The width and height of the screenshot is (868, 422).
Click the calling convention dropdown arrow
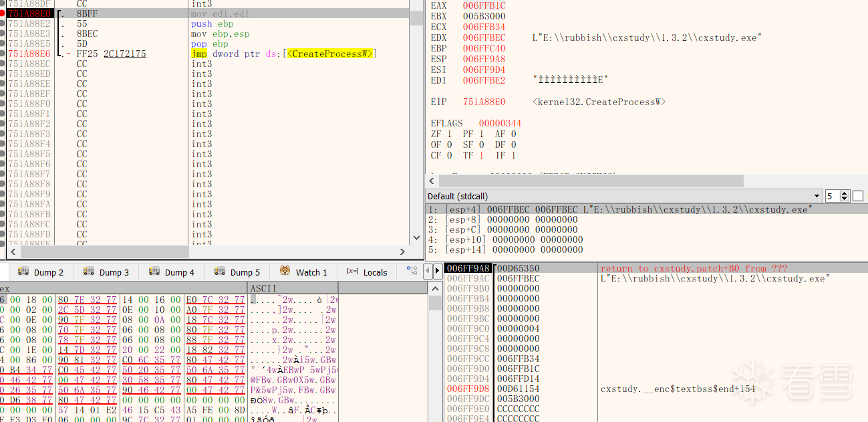(817, 196)
